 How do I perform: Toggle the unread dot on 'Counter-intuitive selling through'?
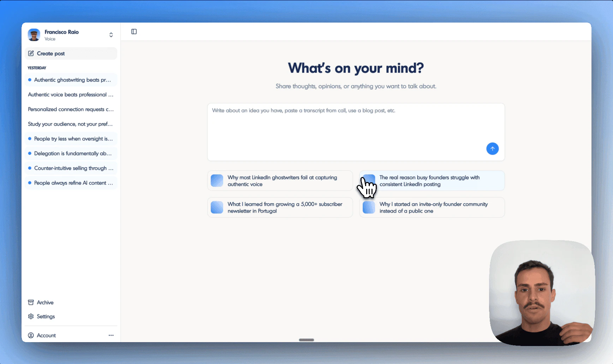pos(30,168)
